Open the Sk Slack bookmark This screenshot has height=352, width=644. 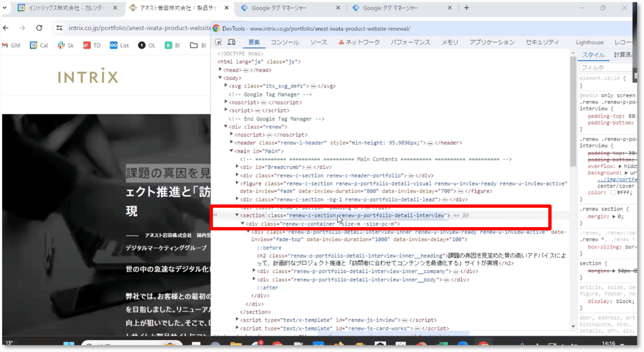coord(65,45)
